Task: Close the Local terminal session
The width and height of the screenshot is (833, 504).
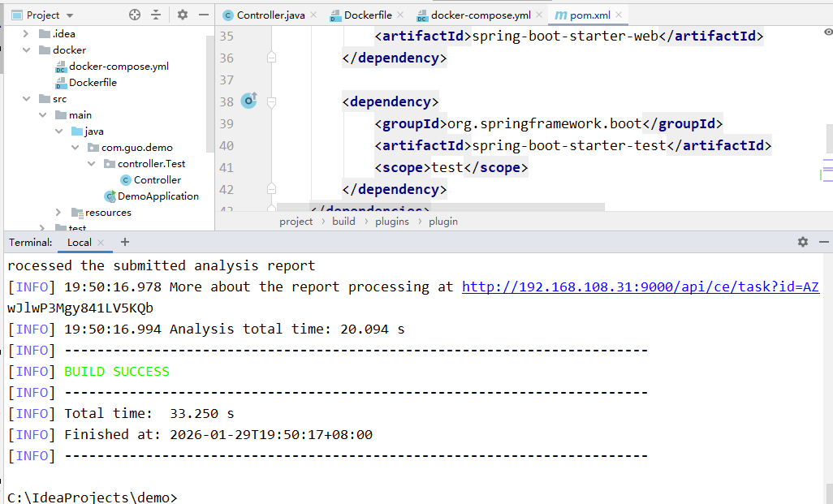Action: (x=101, y=242)
